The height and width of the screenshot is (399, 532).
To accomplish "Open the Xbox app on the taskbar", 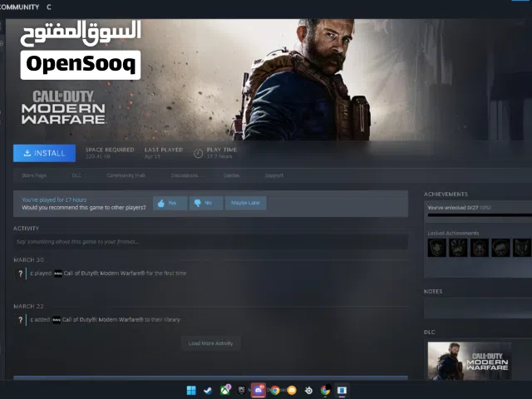I will coord(224,391).
